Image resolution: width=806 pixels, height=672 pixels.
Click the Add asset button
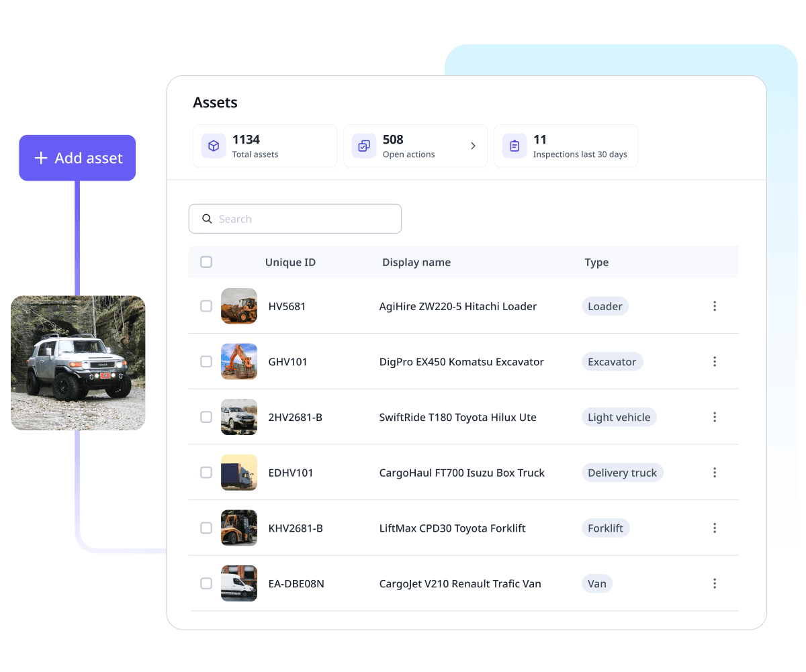click(77, 158)
